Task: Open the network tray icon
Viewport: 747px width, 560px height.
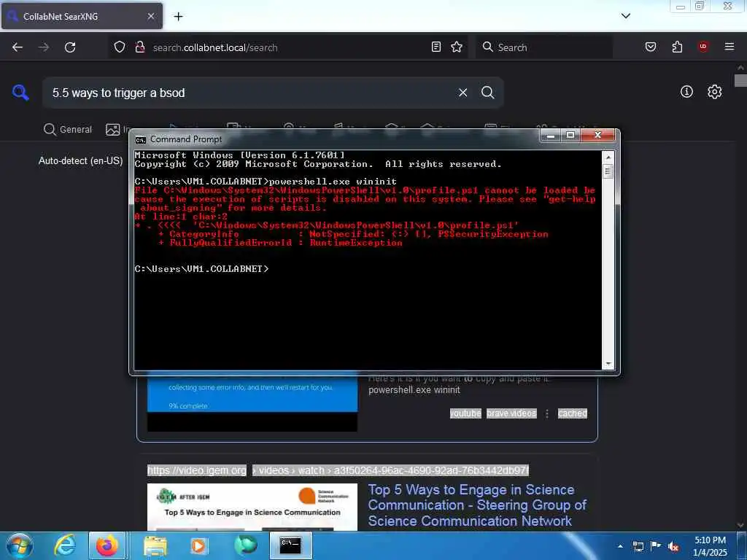Action: tap(638, 546)
